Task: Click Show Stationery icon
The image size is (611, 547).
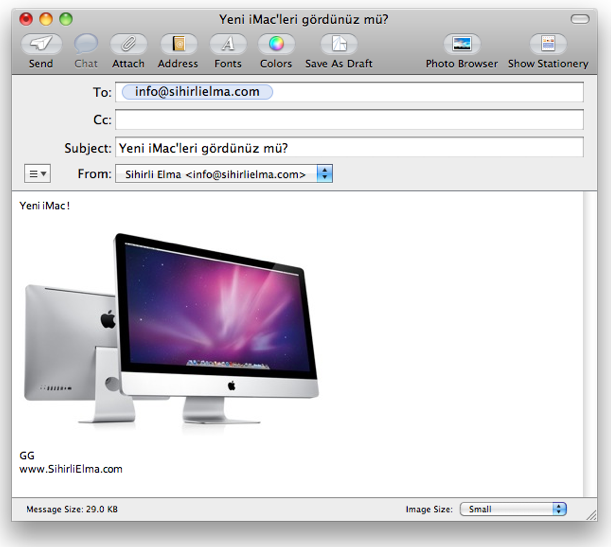Action: [548, 44]
